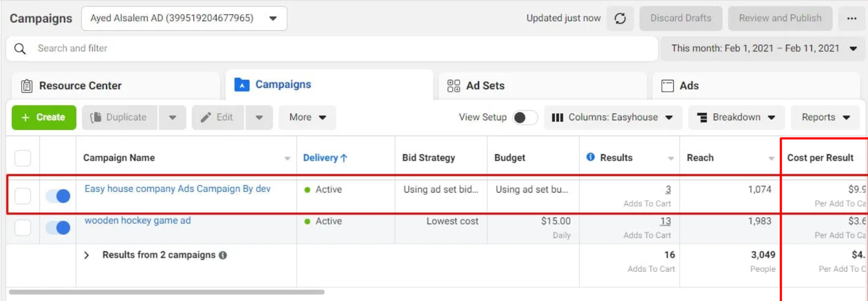Open the Columns: Easyhouse dropdown
This screenshot has height=301, width=868.
613,118
